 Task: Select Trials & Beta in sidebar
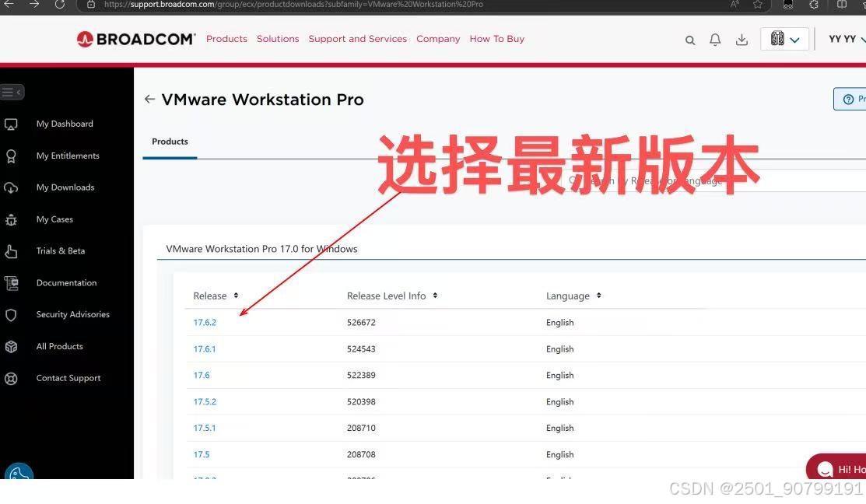(x=61, y=250)
